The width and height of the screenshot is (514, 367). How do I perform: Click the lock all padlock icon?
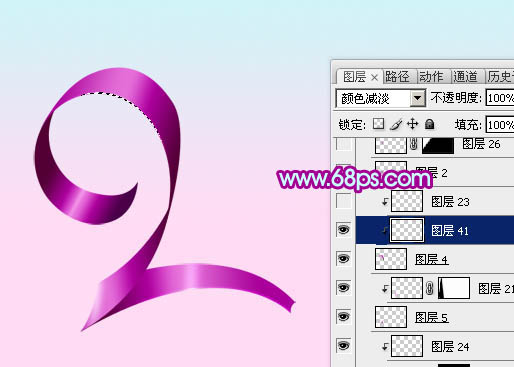tap(430, 124)
